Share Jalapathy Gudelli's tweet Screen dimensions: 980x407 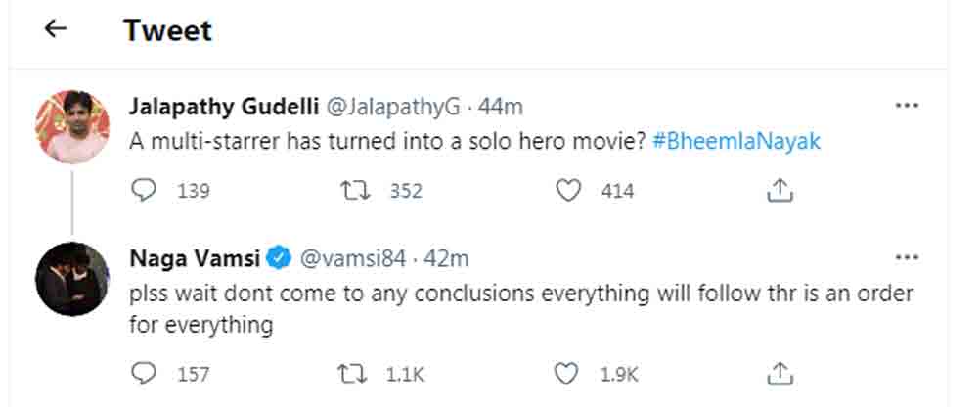[780, 191]
